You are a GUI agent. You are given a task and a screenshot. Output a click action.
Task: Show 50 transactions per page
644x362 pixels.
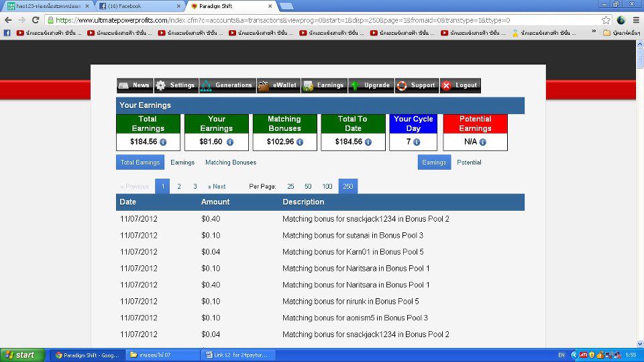coord(308,186)
